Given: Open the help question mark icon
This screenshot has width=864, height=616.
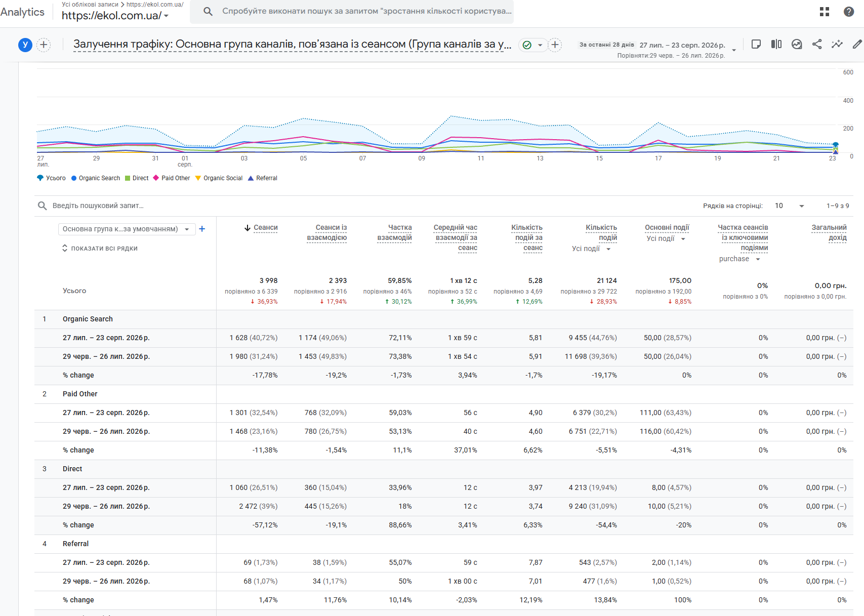Looking at the screenshot, I should [x=849, y=12].
